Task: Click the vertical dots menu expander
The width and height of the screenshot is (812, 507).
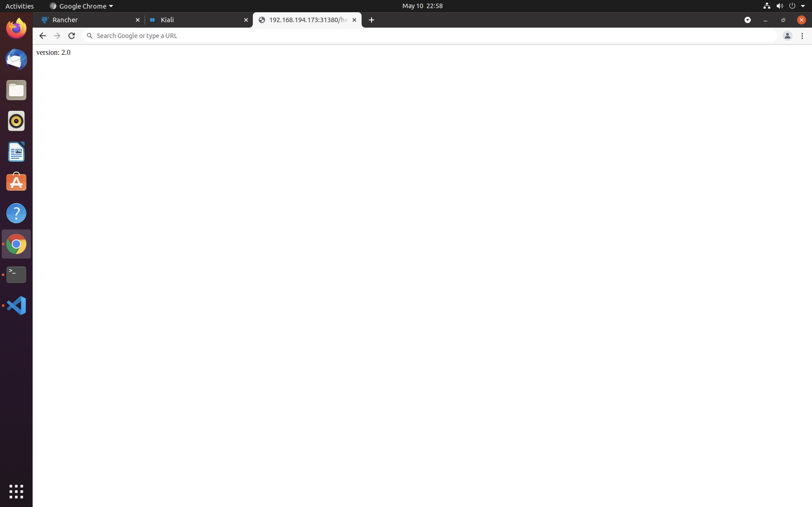Action: pyautogui.click(x=802, y=36)
